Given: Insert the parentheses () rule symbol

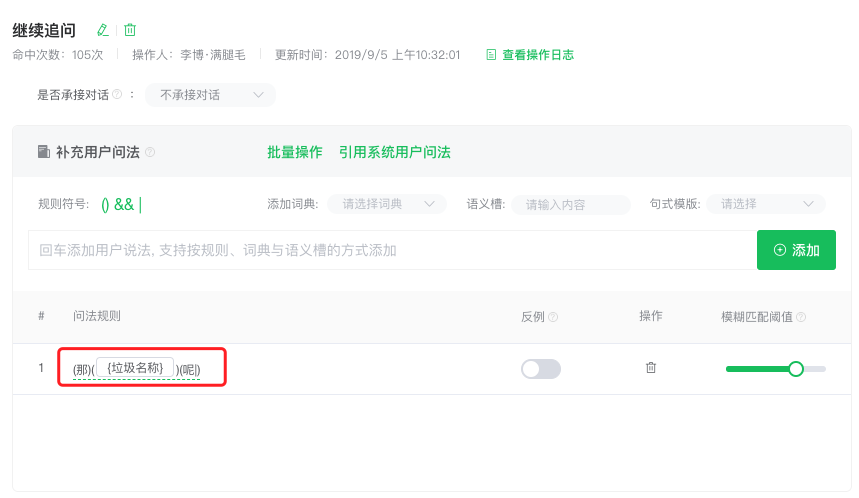Looking at the screenshot, I should [105, 205].
